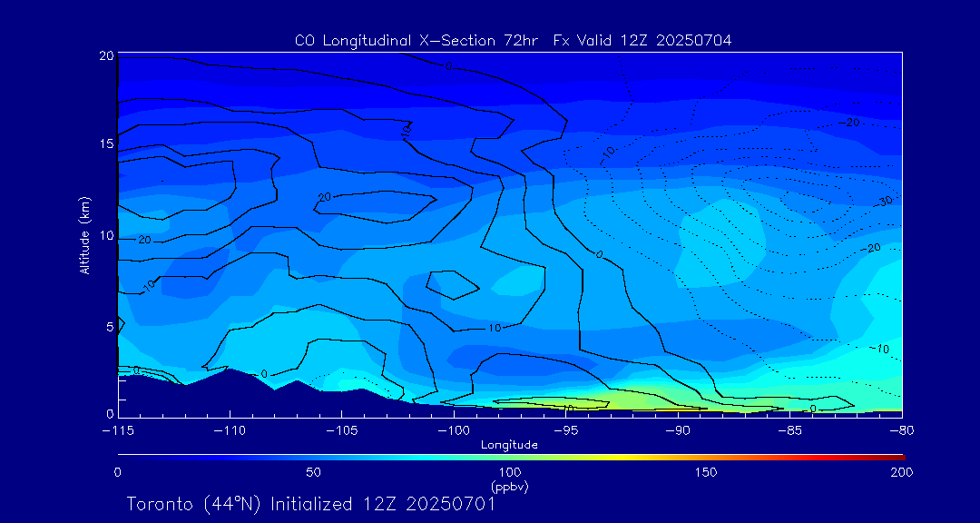Select the color scale value 100

pos(511,472)
